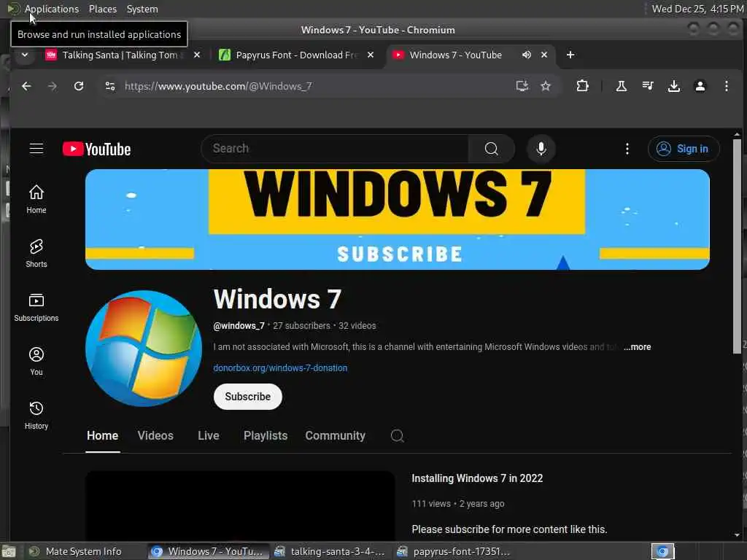Search within channel using the magnifier icon
This screenshot has height=560, width=747.
[x=397, y=436]
